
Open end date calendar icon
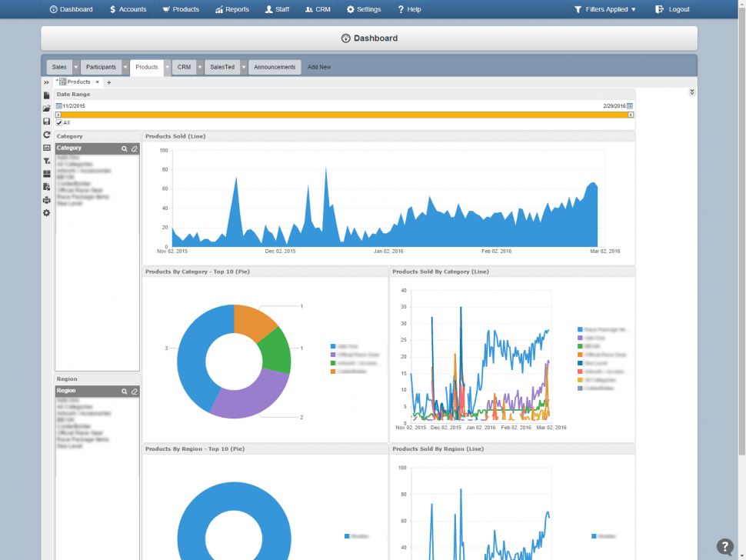point(630,106)
